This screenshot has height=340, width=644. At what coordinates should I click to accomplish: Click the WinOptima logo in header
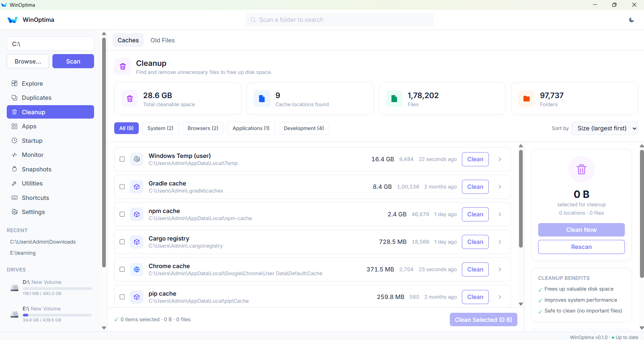(12, 20)
